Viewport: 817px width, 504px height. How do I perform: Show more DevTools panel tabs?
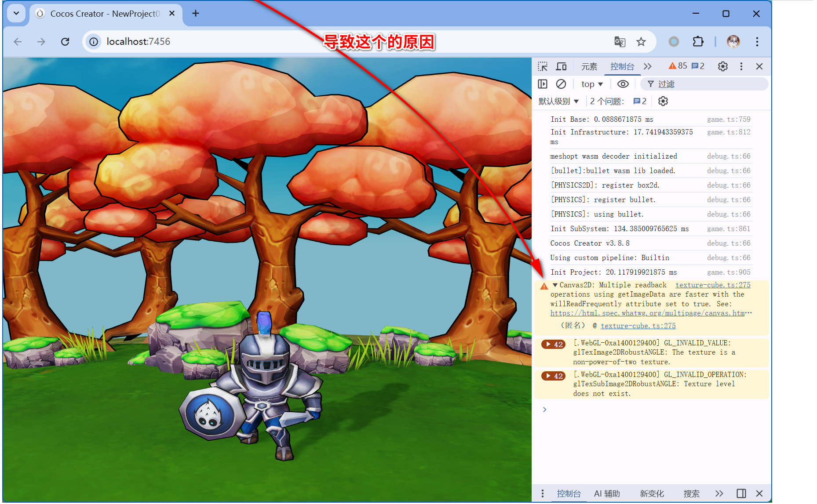coord(647,66)
